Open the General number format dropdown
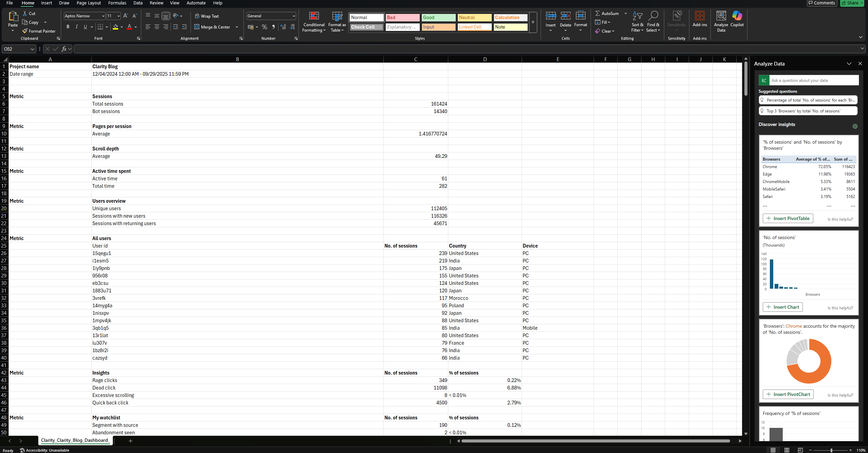Viewport: 868px width, 453px height. [294, 16]
